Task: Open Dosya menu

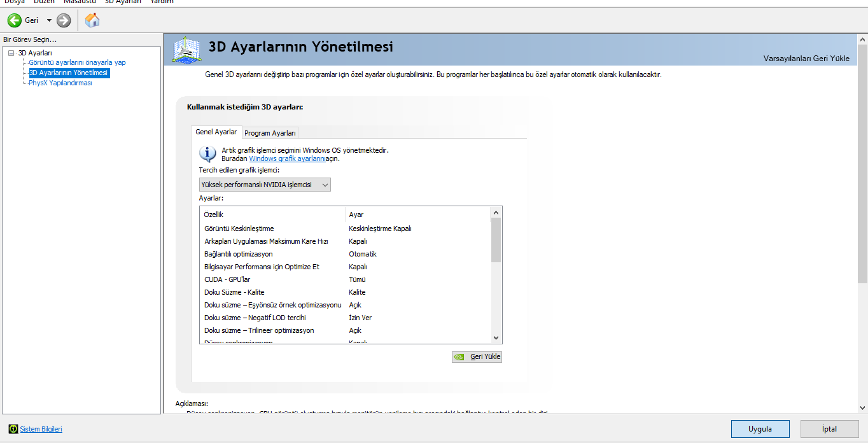Action: [x=14, y=1]
